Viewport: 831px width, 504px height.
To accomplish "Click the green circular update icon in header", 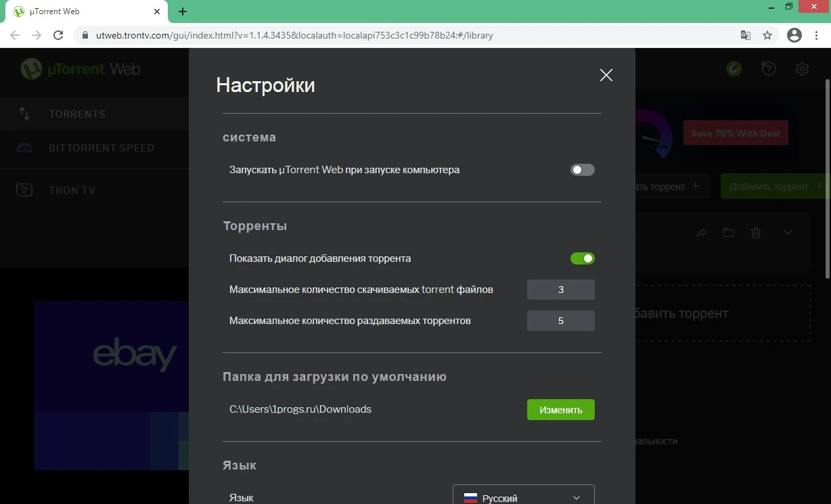I will (734, 68).
